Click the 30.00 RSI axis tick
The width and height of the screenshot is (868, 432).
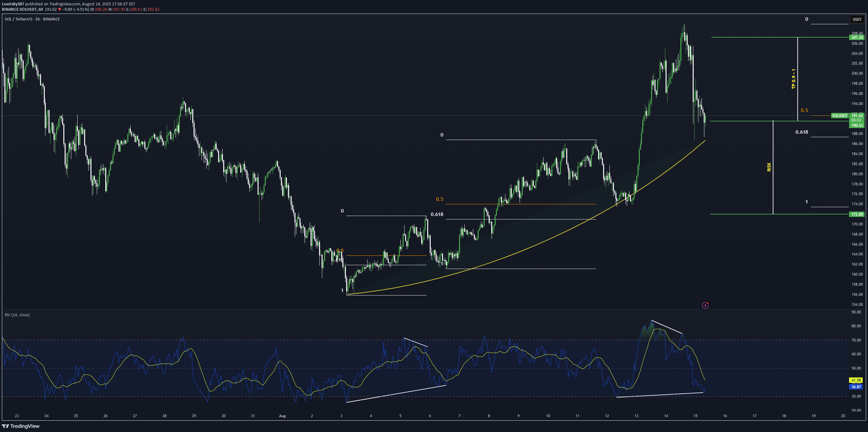pyautogui.click(x=856, y=397)
